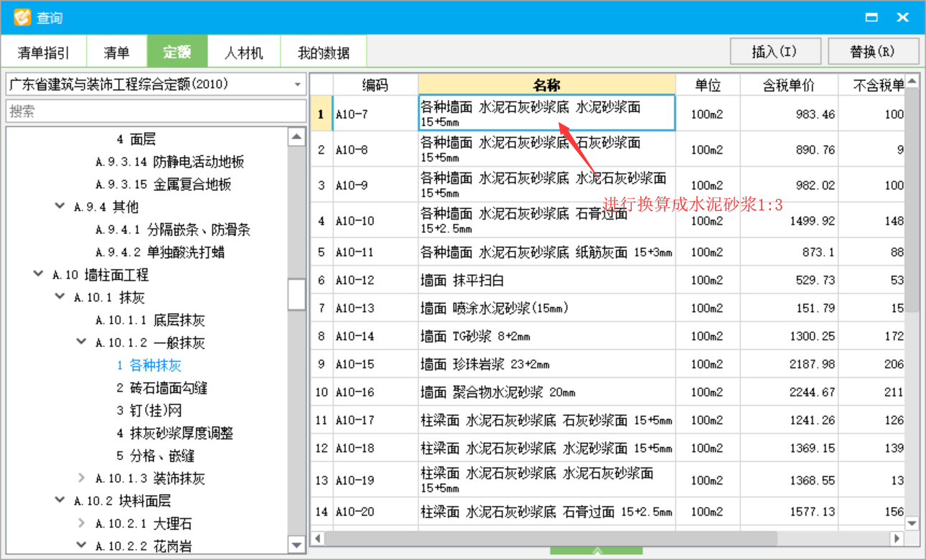
Task: Click table vertical scroll up arrow
Action: coord(912,81)
